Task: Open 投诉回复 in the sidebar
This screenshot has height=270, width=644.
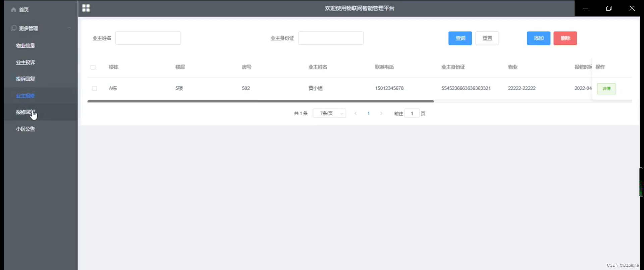Action: [x=25, y=79]
